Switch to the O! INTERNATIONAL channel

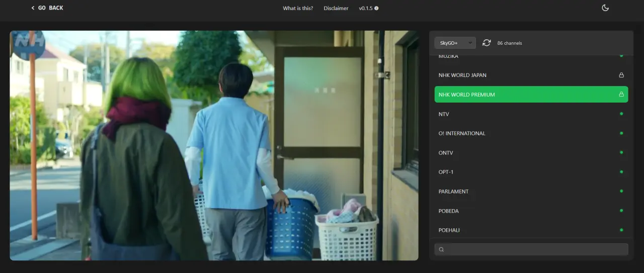[x=531, y=133]
